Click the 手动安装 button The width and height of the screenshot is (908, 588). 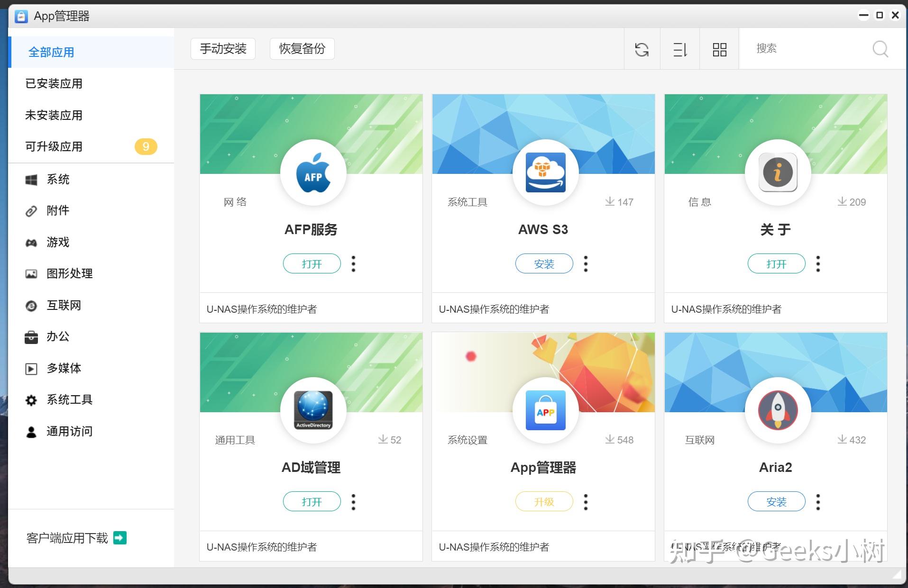(223, 49)
